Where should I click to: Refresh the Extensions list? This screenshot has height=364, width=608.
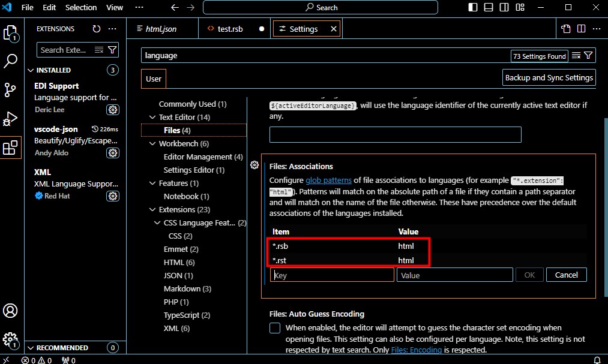coord(97,29)
